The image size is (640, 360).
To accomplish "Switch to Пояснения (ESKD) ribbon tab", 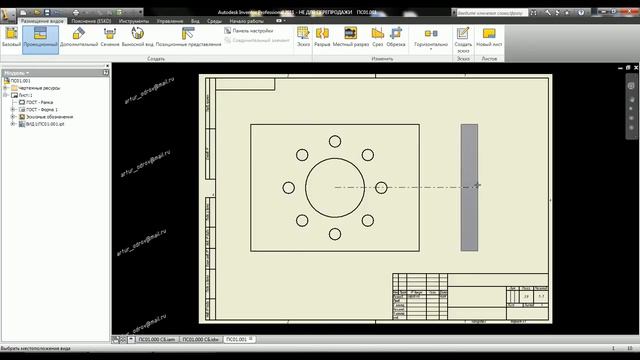I will pos(91,21).
